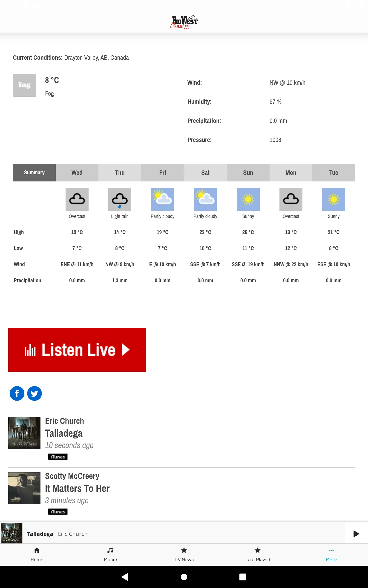Tap mini player album art thumbnail
The width and height of the screenshot is (368, 588).
click(x=12, y=533)
